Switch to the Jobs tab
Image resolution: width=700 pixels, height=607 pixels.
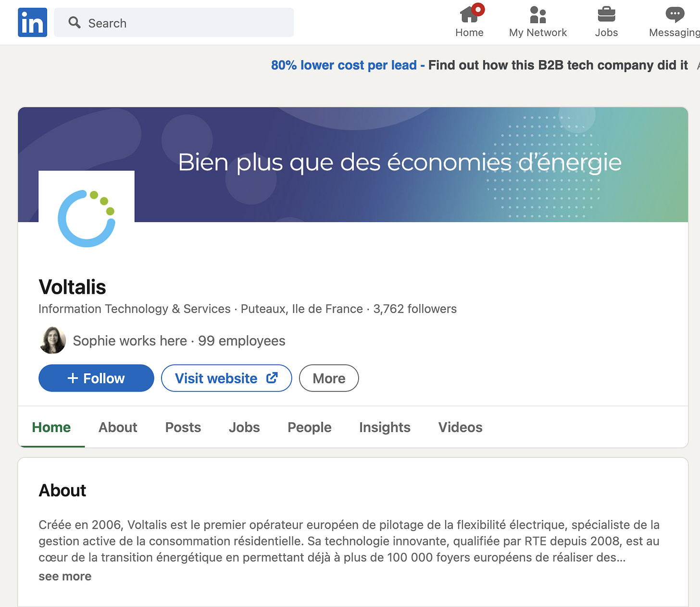point(244,427)
